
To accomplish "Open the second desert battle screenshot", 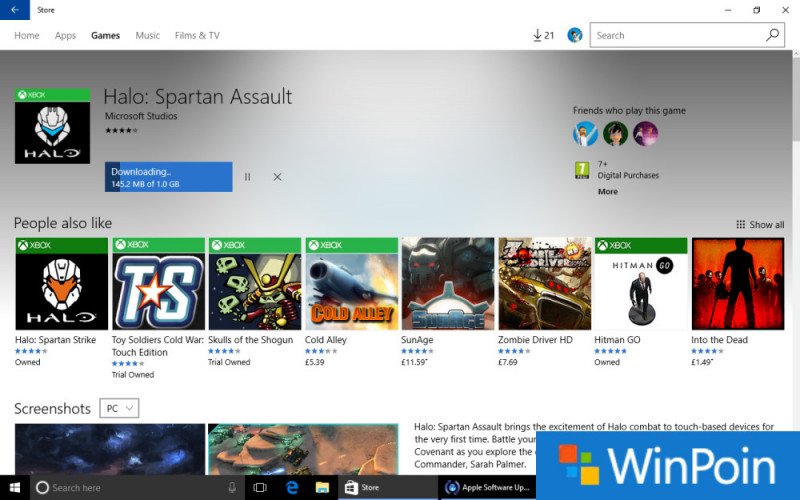I will click(303, 449).
